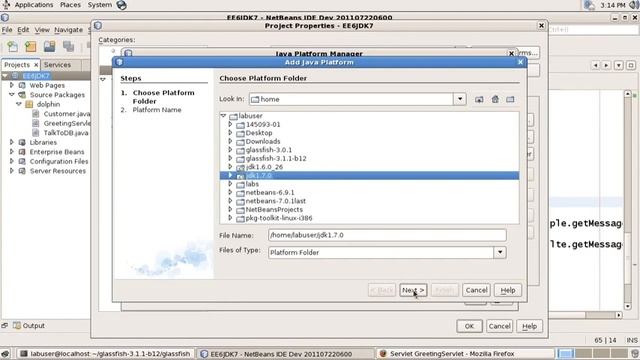Click Help in Add Java Platform wizard
640x360 pixels.
click(x=508, y=290)
